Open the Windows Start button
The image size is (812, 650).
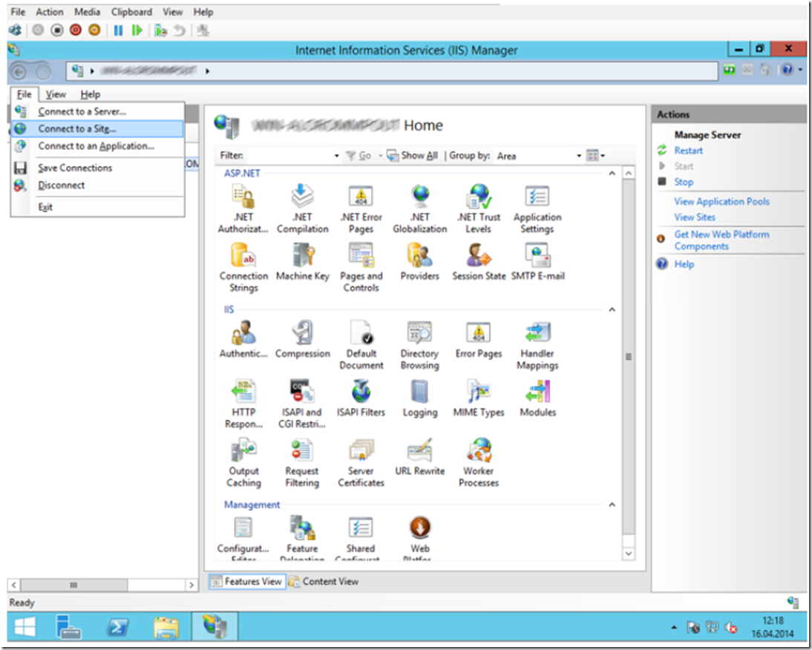point(24,628)
